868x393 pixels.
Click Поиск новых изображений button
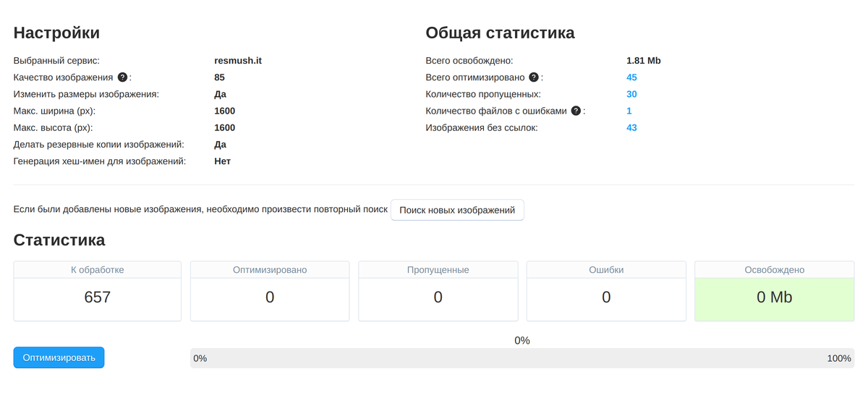[457, 210]
